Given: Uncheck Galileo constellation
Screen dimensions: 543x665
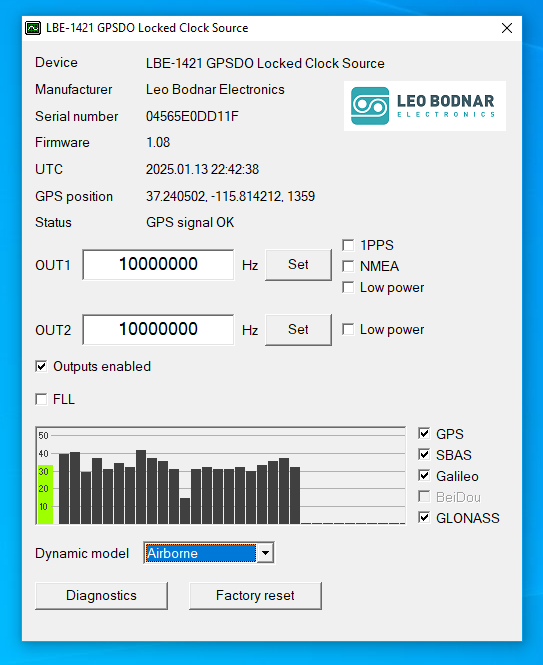Looking at the screenshot, I should pos(424,476).
